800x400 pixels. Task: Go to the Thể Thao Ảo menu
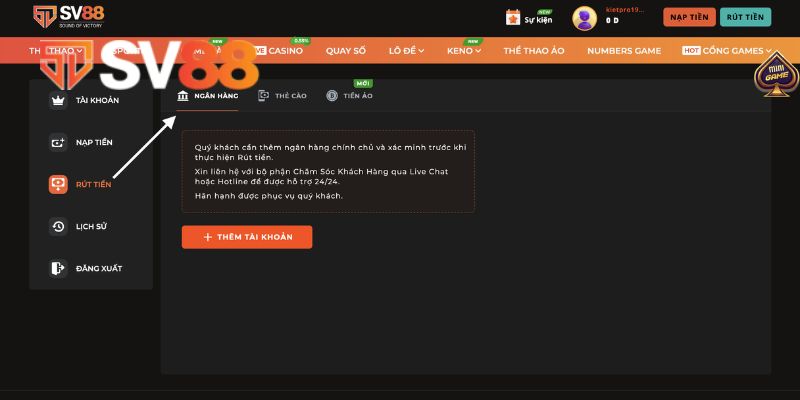534,51
